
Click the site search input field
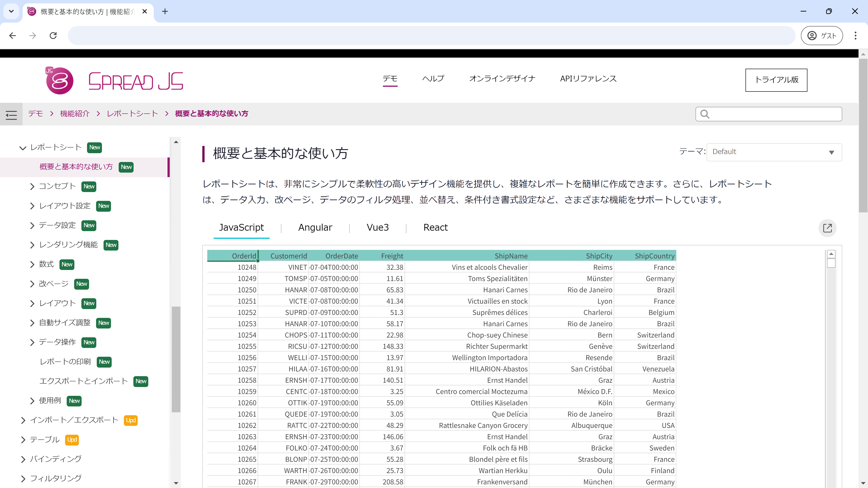[x=769, y=114]
